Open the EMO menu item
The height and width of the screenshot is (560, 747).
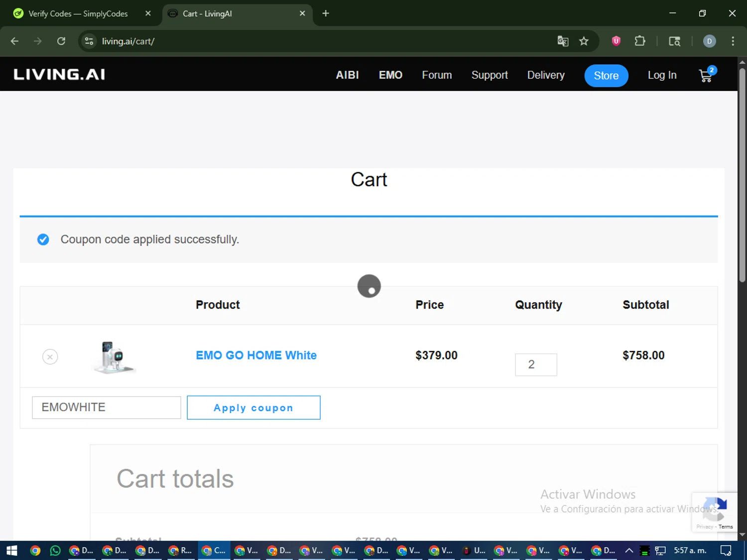coord(390,75)
